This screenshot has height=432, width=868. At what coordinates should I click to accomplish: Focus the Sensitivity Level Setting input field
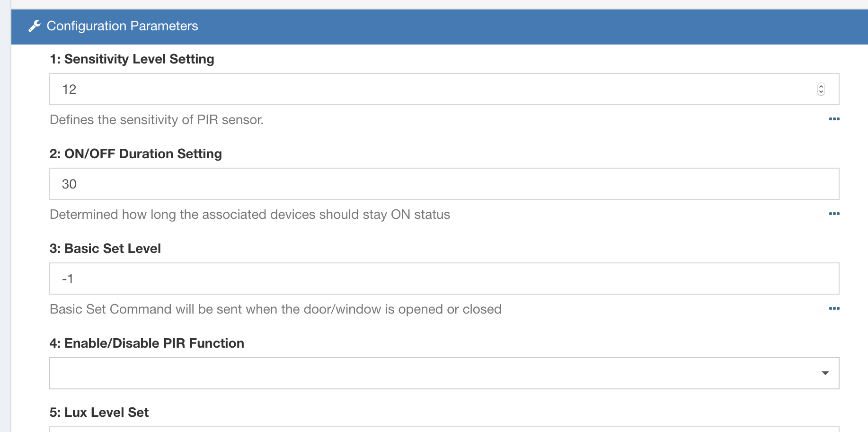tap(426, 89)
